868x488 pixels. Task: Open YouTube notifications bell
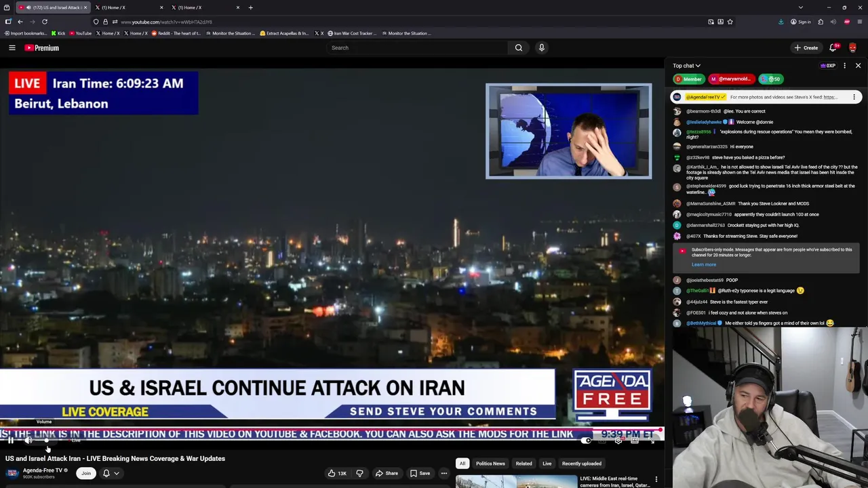click(x=833, y=47)
